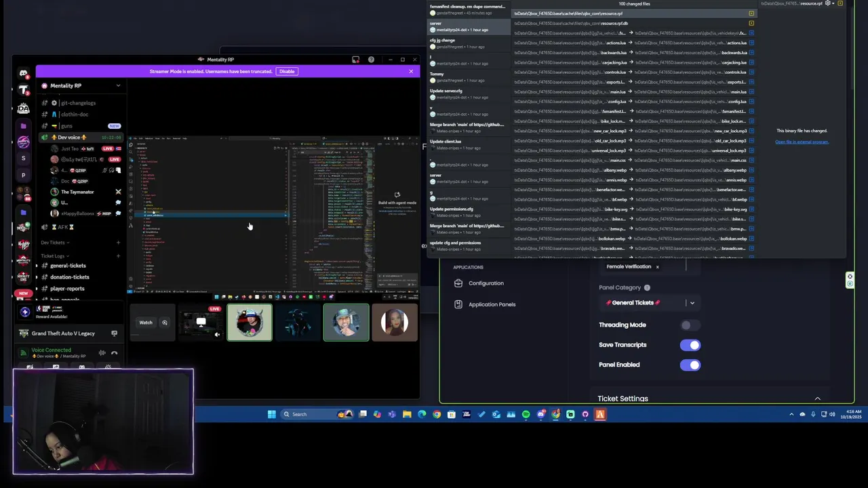Click Application Panels icon in sidebar
This screenshot has width=868, height=488.
pos(458,304)
